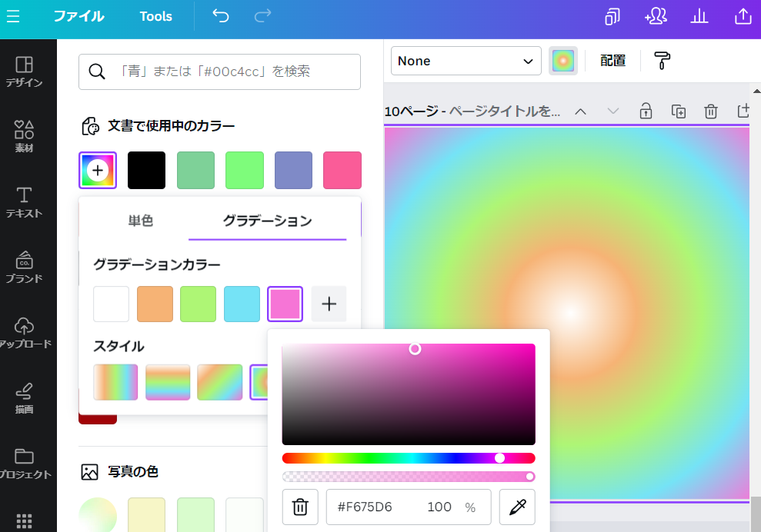This screenshot has width=761, height=532.
Task: Switch to the 単色 tab
Action: click(141, 221)
